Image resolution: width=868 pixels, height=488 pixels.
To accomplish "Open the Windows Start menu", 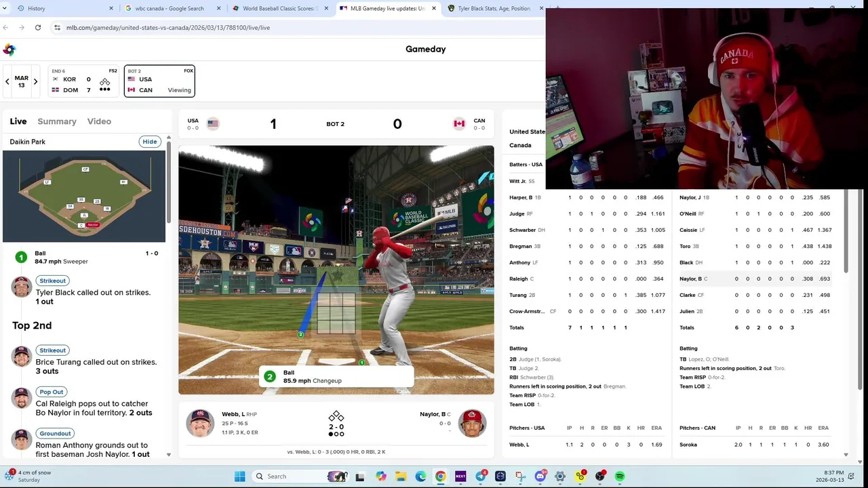I will click(239, 476).
